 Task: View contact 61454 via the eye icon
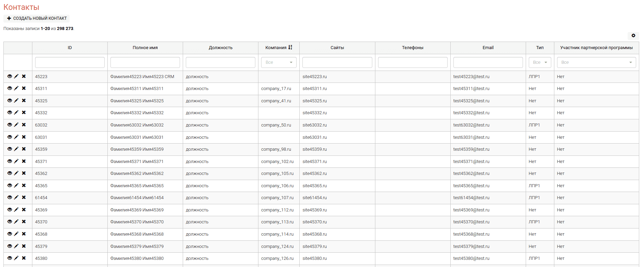click(x=10, y=197)
